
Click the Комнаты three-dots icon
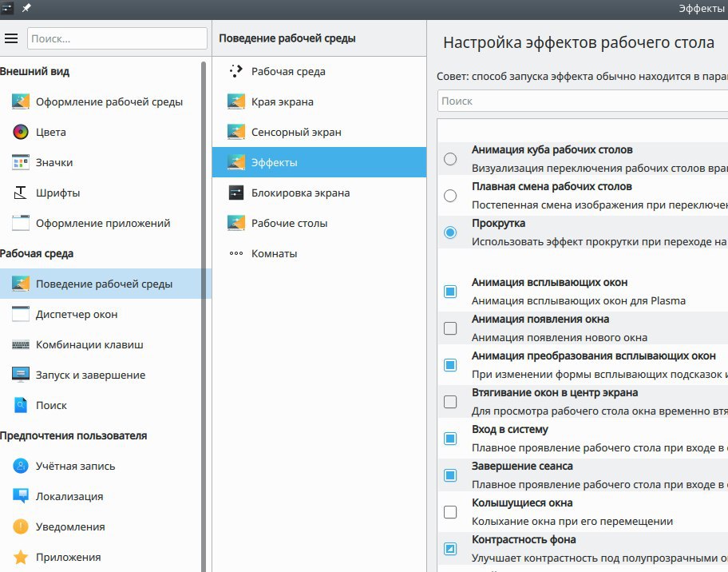[235, 254]
